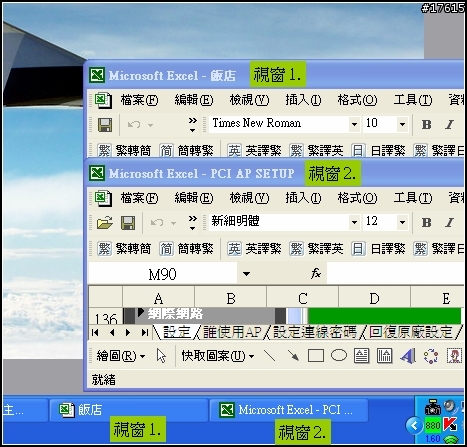Click the formula bar input area
The image size is (467, 447).
(x=395, y=273)
